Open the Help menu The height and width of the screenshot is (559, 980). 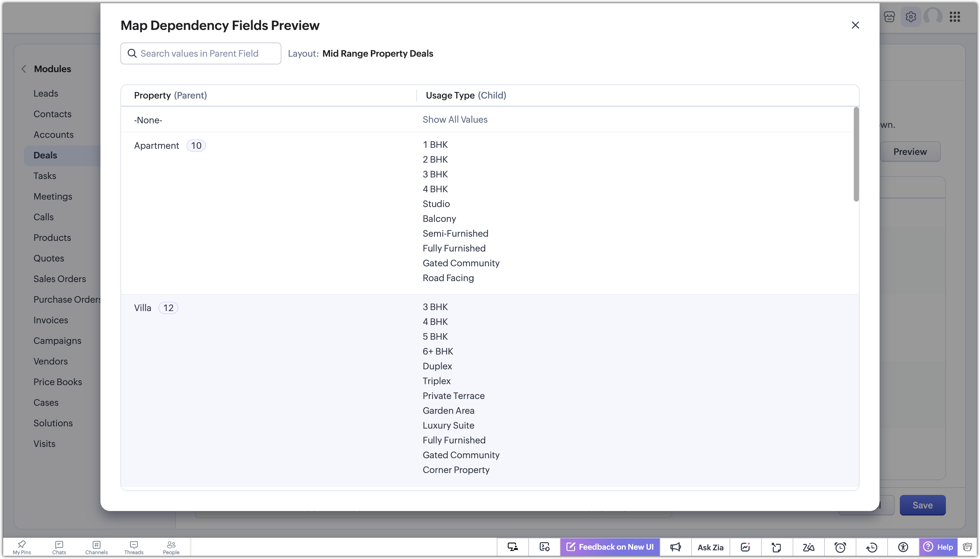(938, 547)
